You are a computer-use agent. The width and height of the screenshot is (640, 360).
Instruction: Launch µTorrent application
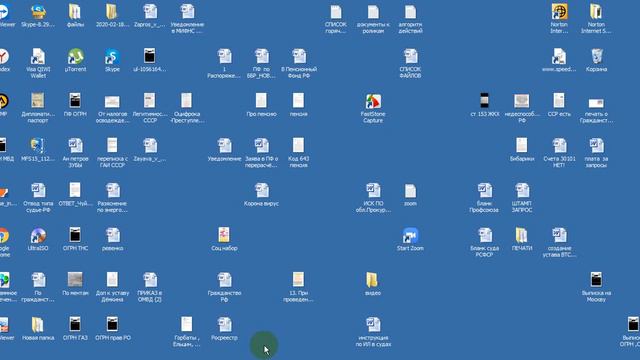(76, 57)
